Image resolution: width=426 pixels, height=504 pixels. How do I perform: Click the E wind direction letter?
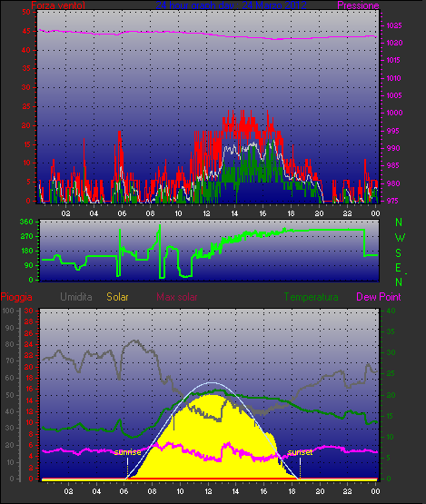point(398,268)
